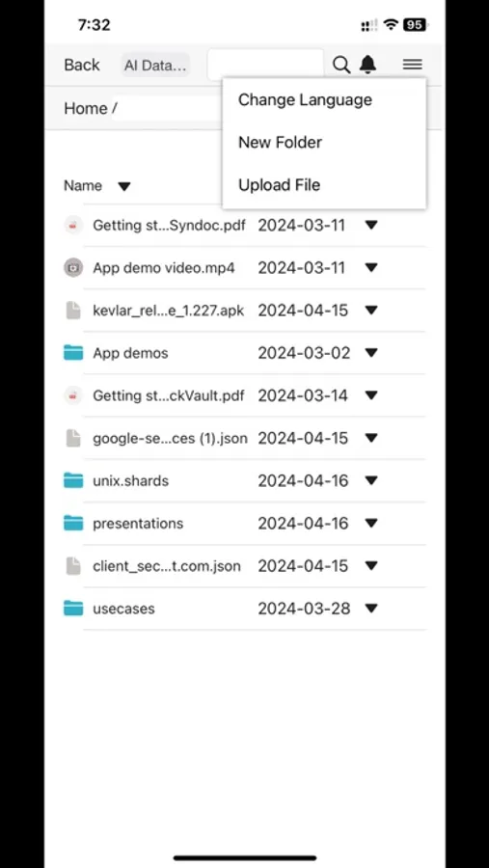Click video icon beside App demo video.mp4

click(x=73, y=268)
